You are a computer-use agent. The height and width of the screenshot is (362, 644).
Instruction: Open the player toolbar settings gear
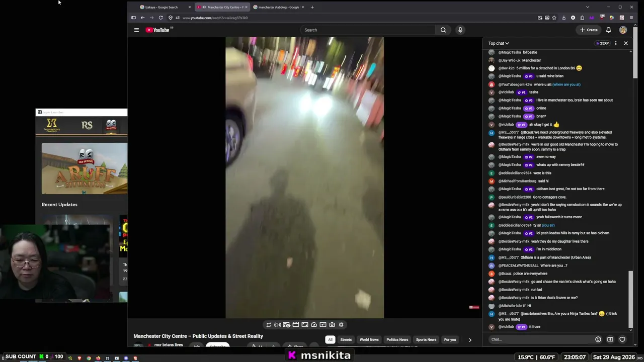coord(341,325)
